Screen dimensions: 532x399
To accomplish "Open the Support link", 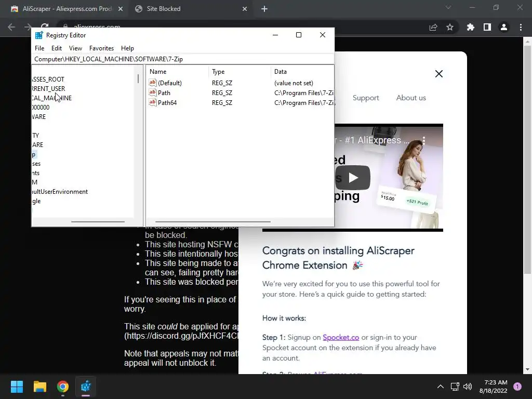I will pos(366,98).
